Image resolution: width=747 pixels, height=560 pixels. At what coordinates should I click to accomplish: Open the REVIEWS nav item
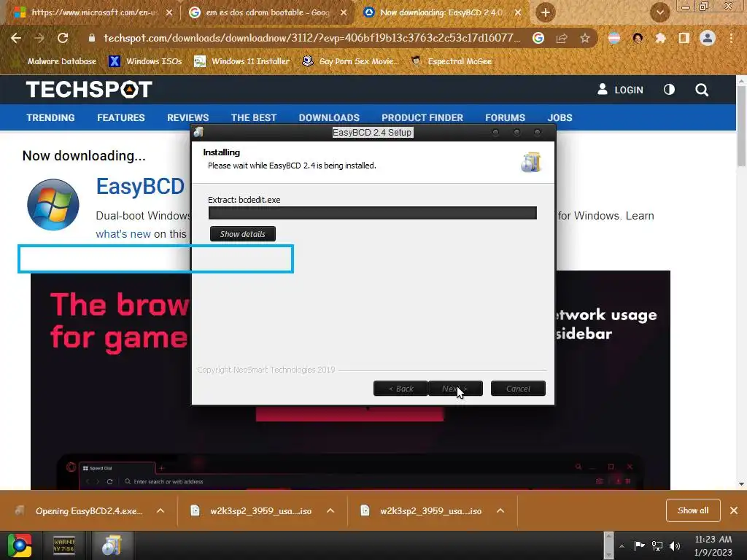point(187,117)
